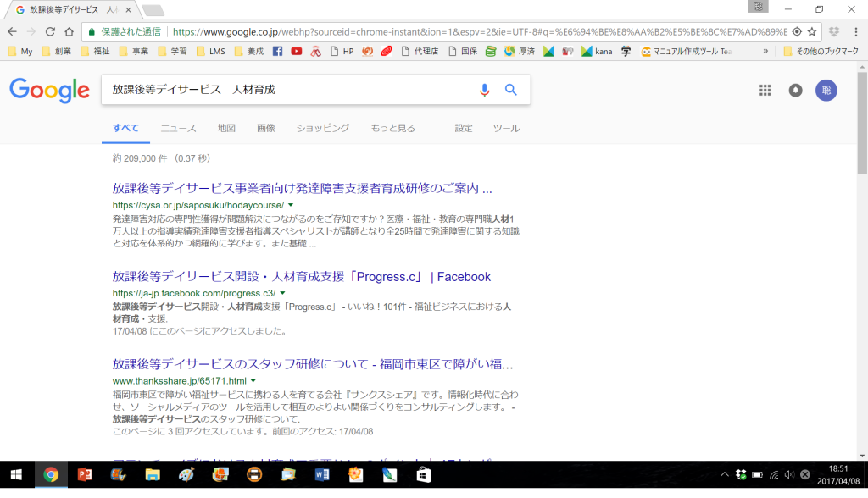Open File Explorer from the taskbar
Screen dimensions: 868x498
pyautogui.click(x=153, y=475)
